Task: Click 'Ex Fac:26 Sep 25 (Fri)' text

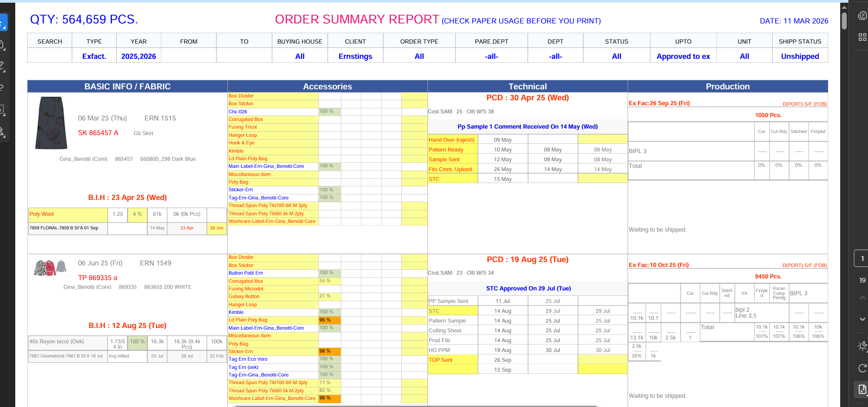Action: (x=659, y=103)
